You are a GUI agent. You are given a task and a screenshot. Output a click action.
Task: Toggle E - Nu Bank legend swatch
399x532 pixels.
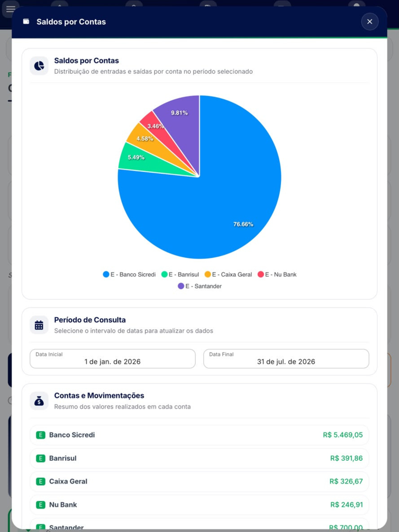click(261, 274)
